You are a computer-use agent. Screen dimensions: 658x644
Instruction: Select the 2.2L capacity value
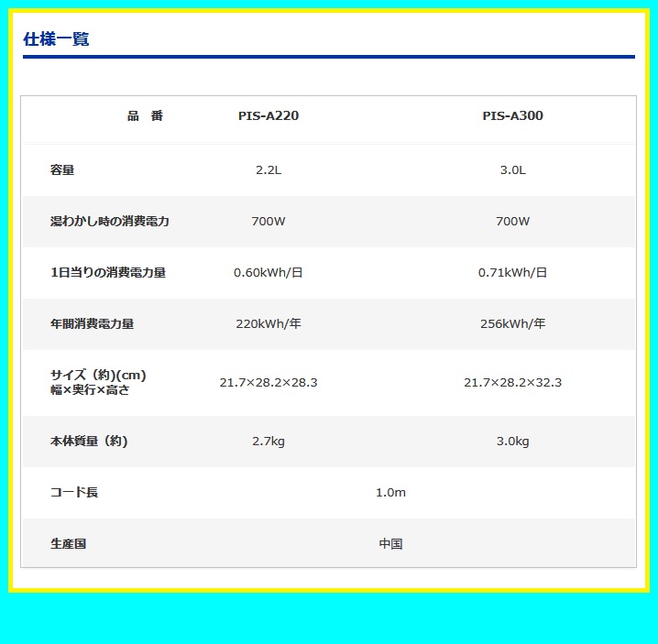tap(269, 169)
